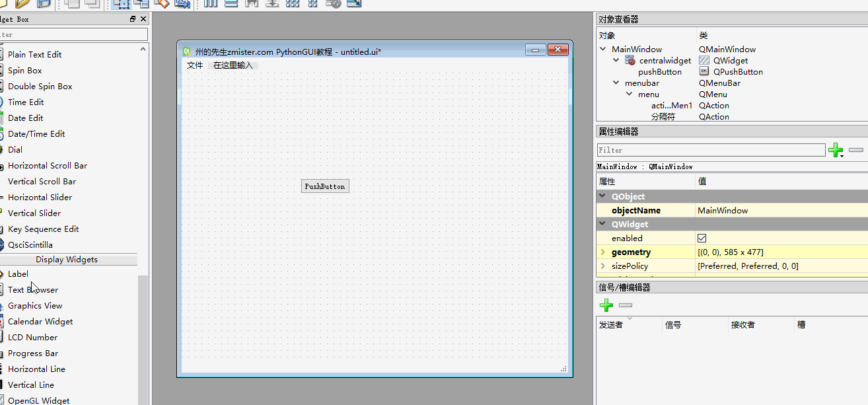Screen dimensions: 868x405
Task: Click the Adjust Size toolbar icon
Action: (x=353, y=4)
